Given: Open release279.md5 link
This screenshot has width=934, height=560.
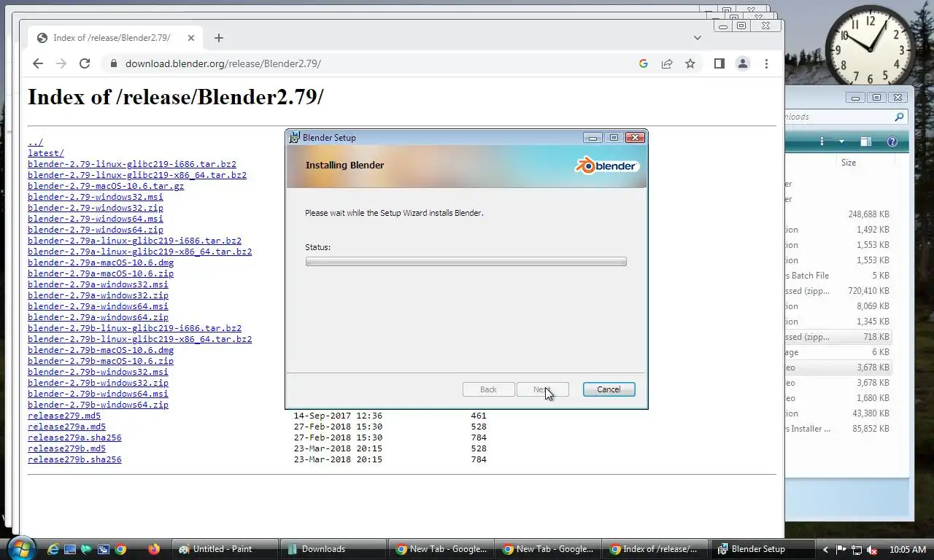Looking at the screenshot, I should 64,416.
